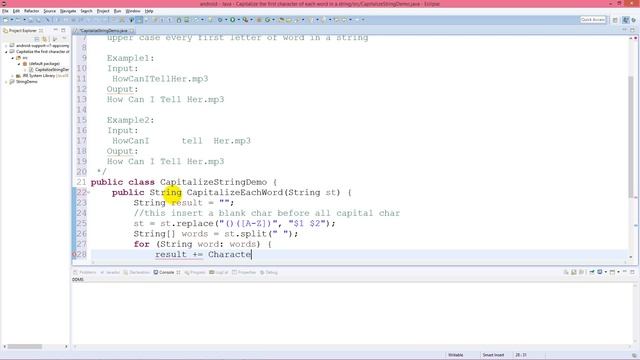
Task: Open the Window menu
Action: pyautogui.click(x=133, y=11)
